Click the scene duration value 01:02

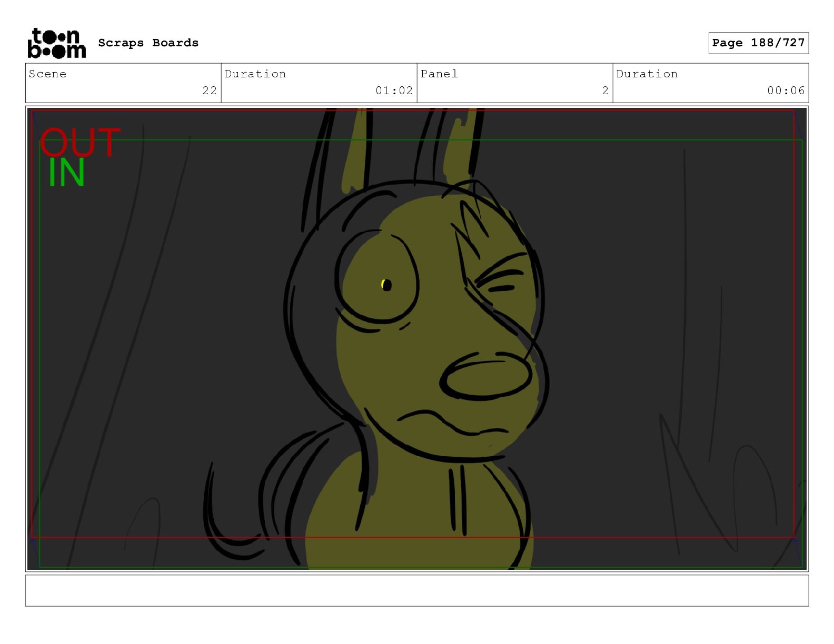(394, 90)
